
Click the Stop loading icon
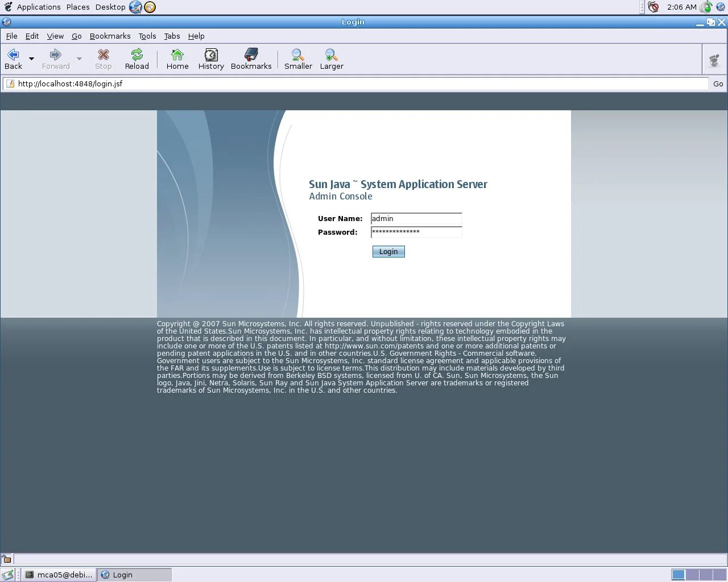click(x=103, y=59)
